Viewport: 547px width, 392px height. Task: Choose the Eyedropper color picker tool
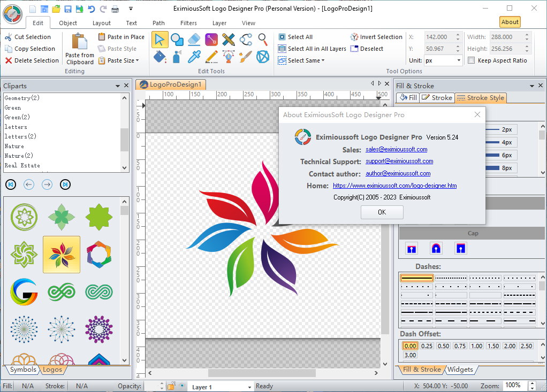point(194,56)
